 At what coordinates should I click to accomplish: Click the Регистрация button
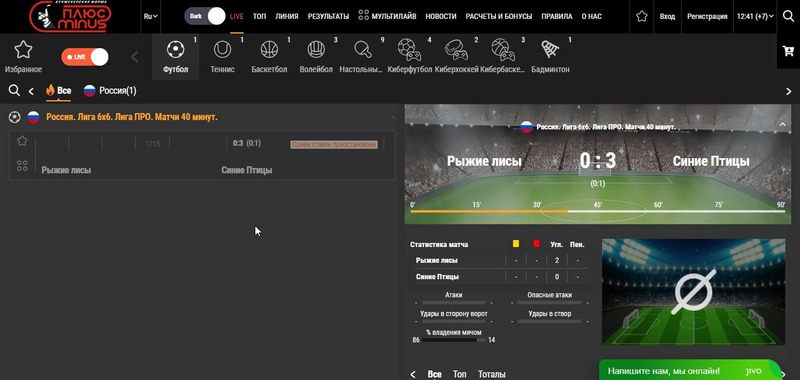click(707, 16)
